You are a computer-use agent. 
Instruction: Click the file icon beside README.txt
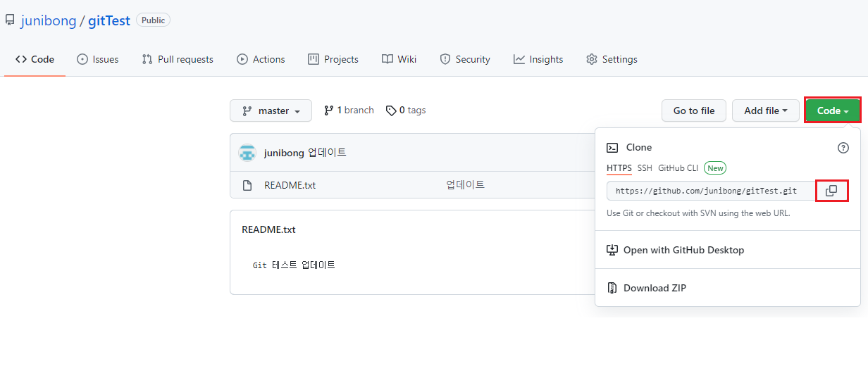(x=247, y=185)
